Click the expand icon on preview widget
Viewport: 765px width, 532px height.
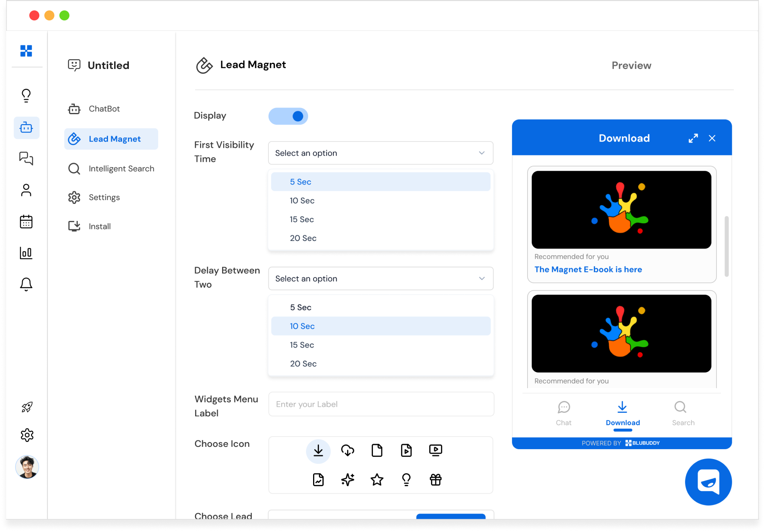tap(694, 138)
